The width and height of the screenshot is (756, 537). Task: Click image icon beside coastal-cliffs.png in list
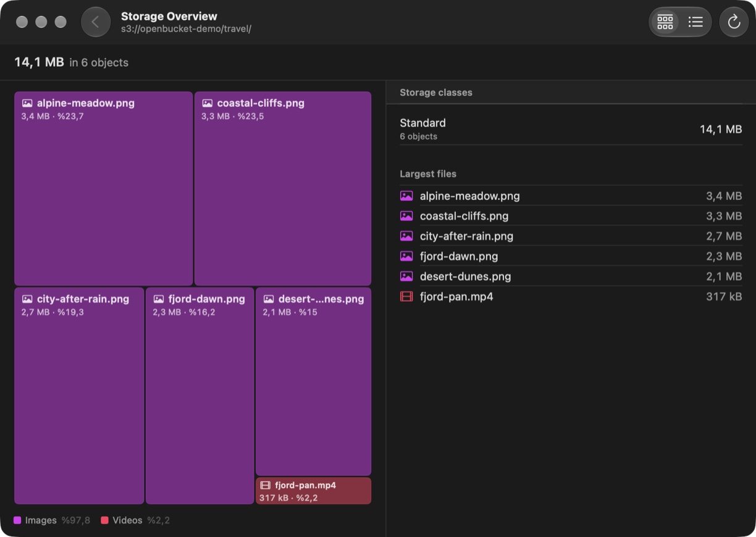tap(406, 216)
